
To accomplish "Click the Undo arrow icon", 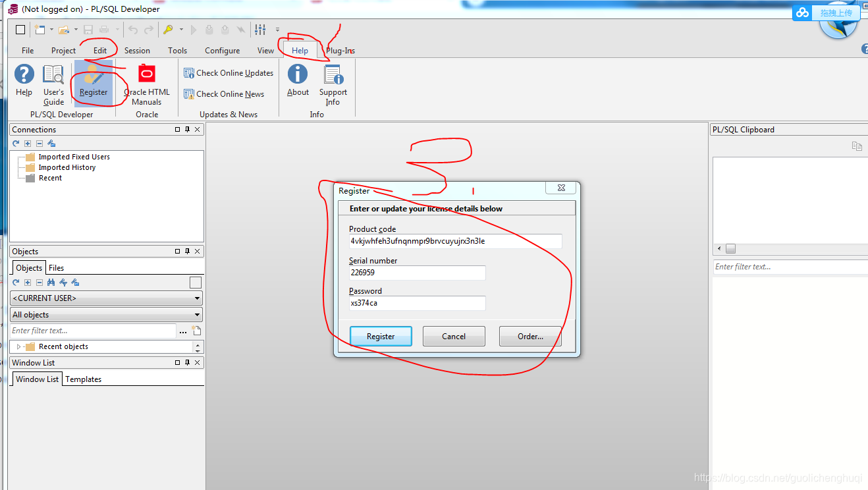I will pyautogui.click(x=133, y=30).
